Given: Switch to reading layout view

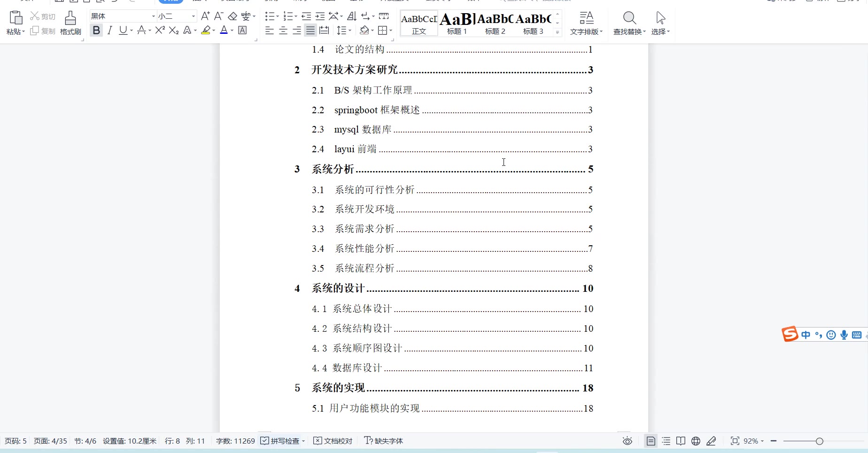Looking at the screenshot, I should pos(681,441).
